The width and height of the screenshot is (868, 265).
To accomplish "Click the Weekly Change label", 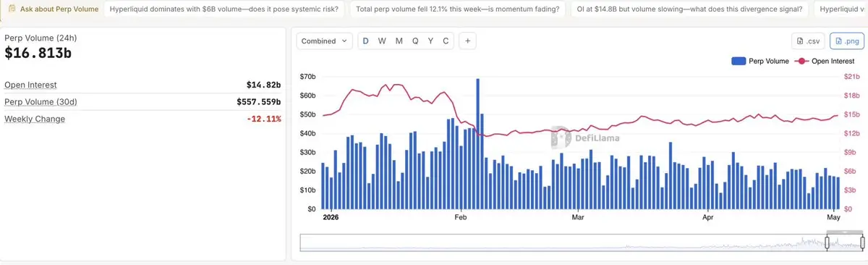I will (x=35, y=119).
